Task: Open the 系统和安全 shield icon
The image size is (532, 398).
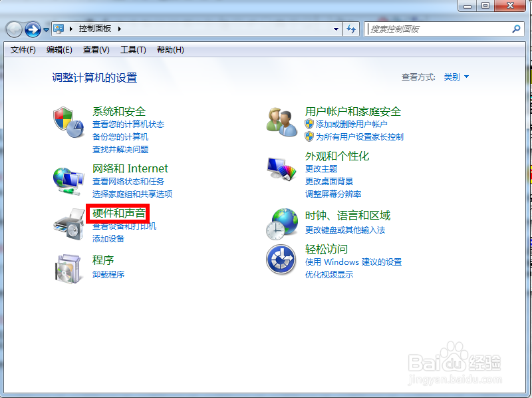Action: point(68,122)
